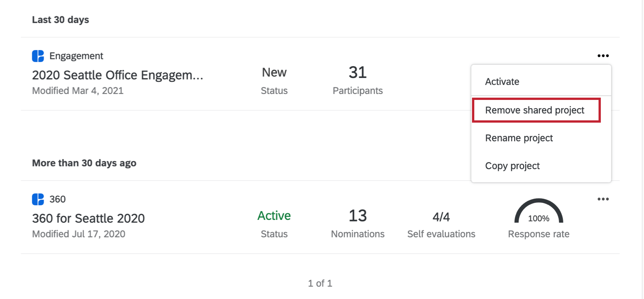Select Activate from the project menu
Image resolution: width=644 pixels, height=299 pixels.
pyautogui.click(x=502, y=82)
